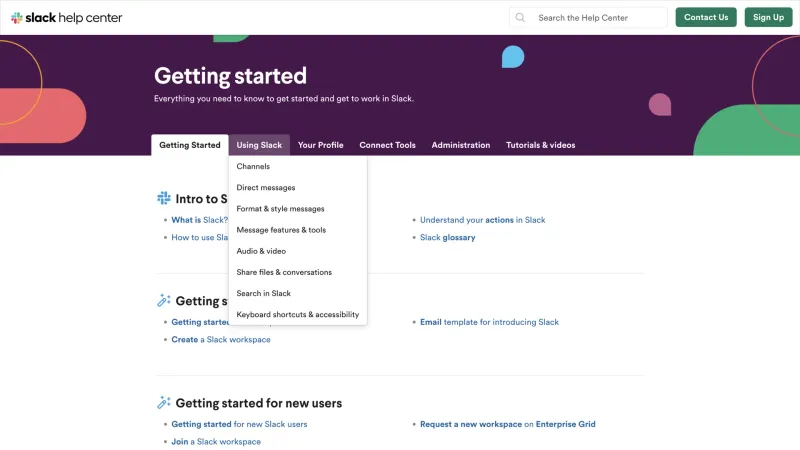Click the Getting started for new users heading
This screenshot has width=800, height=450.
pyautogui.click(x=259, y=403)
